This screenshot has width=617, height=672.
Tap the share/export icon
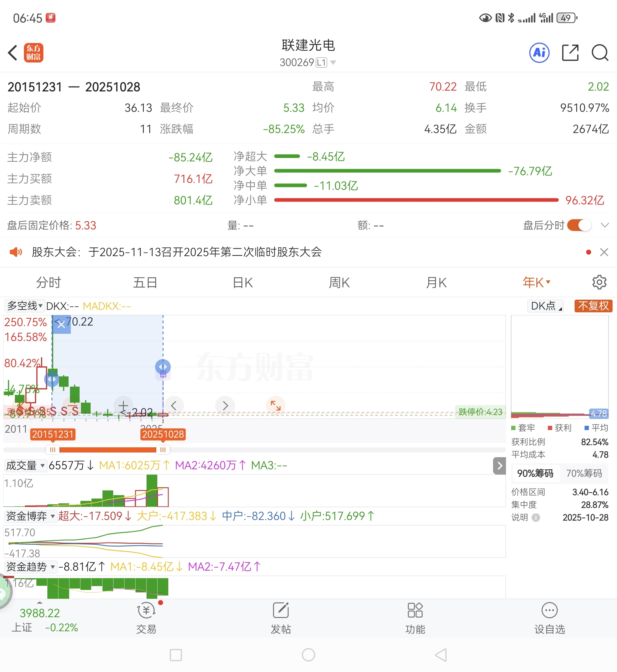click(x=570, y=53)
